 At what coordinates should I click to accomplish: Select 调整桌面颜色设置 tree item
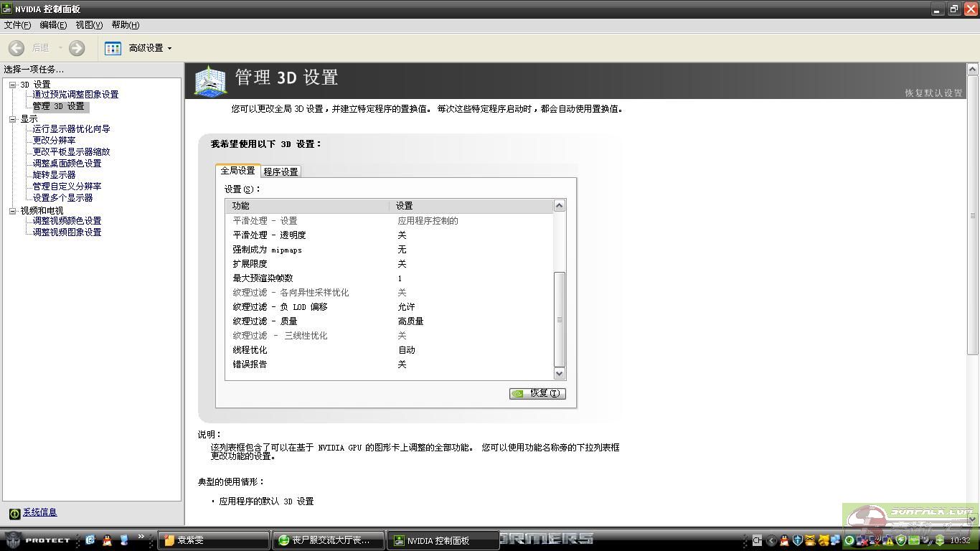click(67, 164)
